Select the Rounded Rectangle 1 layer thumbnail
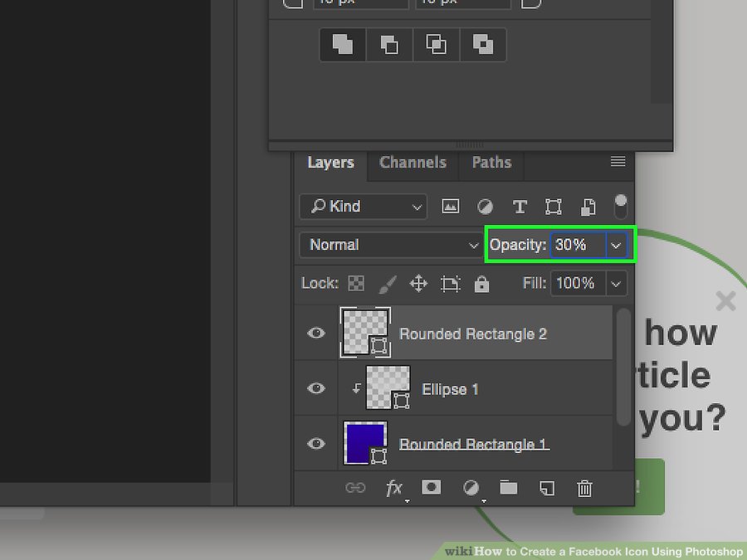 (x=364, y=443)
